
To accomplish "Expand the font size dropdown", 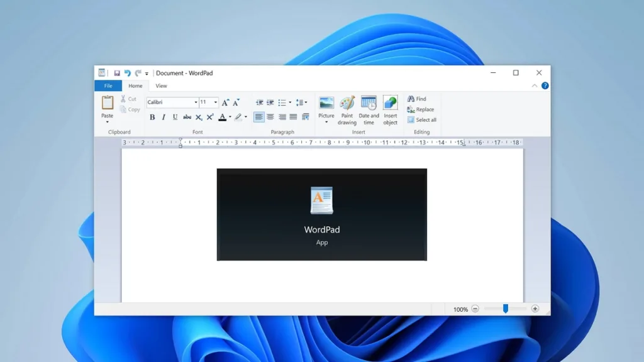I will coord(215,102).
